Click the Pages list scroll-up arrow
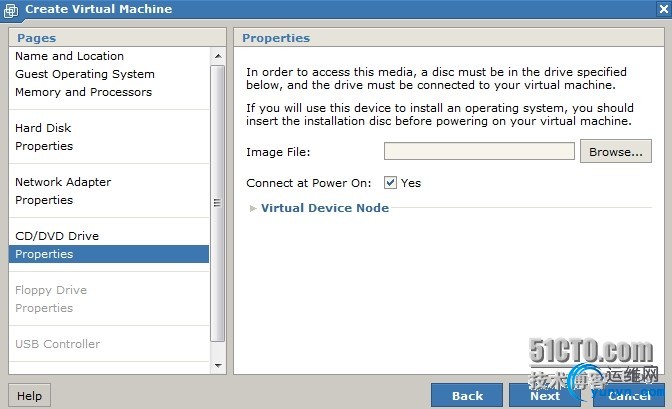Viewport: 672px width, 409px height. [x=218, y=56]
